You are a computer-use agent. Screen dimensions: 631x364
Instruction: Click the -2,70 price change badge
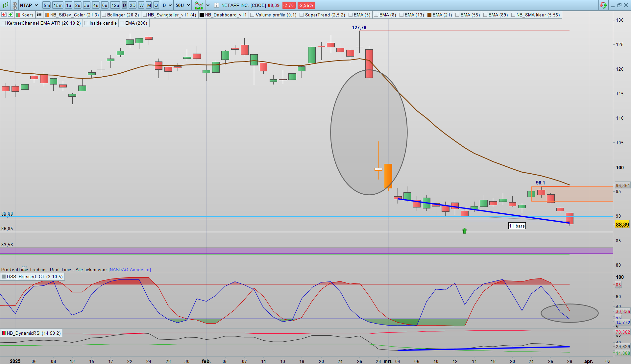tap(289, 5)
